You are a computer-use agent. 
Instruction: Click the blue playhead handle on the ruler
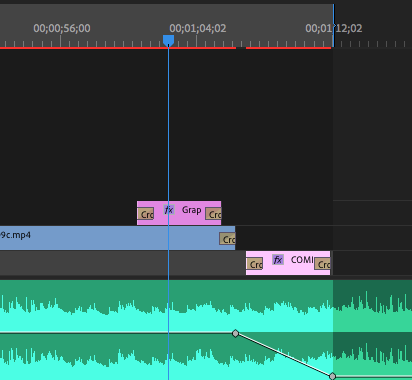[168, 40]
